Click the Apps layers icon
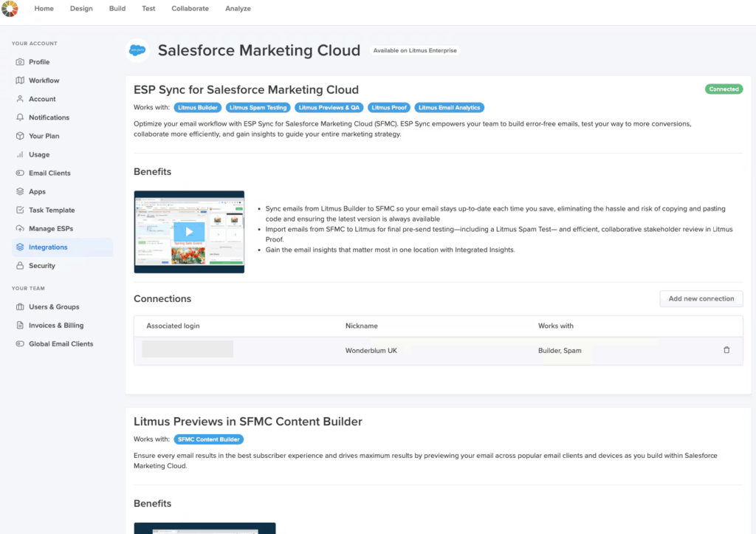756x534 pixels. [x=20, y=191]
